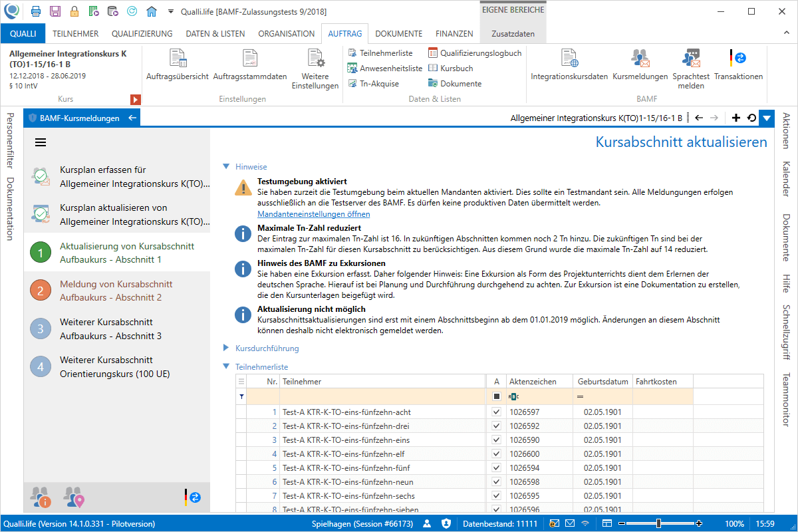Click the plus icon in content header
Image resolution: width=798 pixels, height=532 pixels.
[x=735, y=118]
